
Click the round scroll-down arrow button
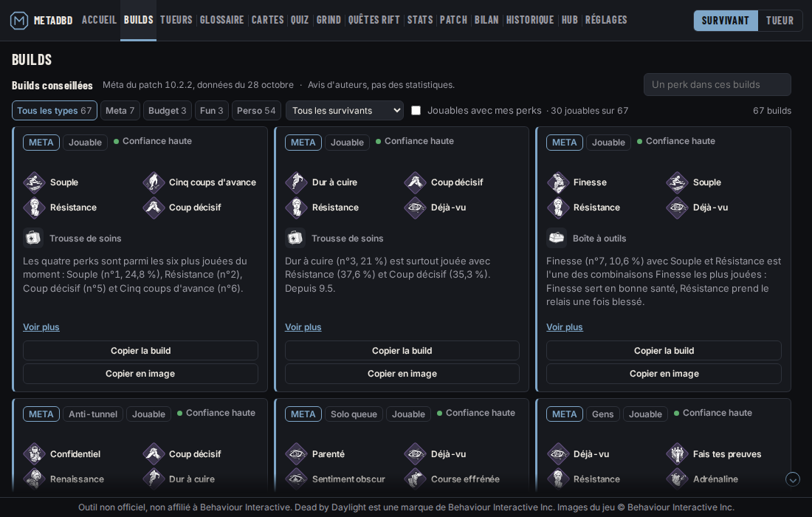(792, 479)
